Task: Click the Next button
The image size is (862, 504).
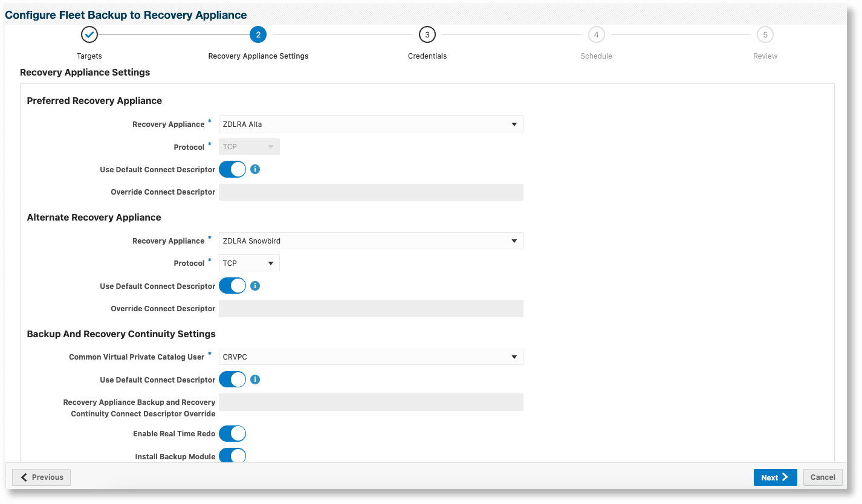Action: 775,477
